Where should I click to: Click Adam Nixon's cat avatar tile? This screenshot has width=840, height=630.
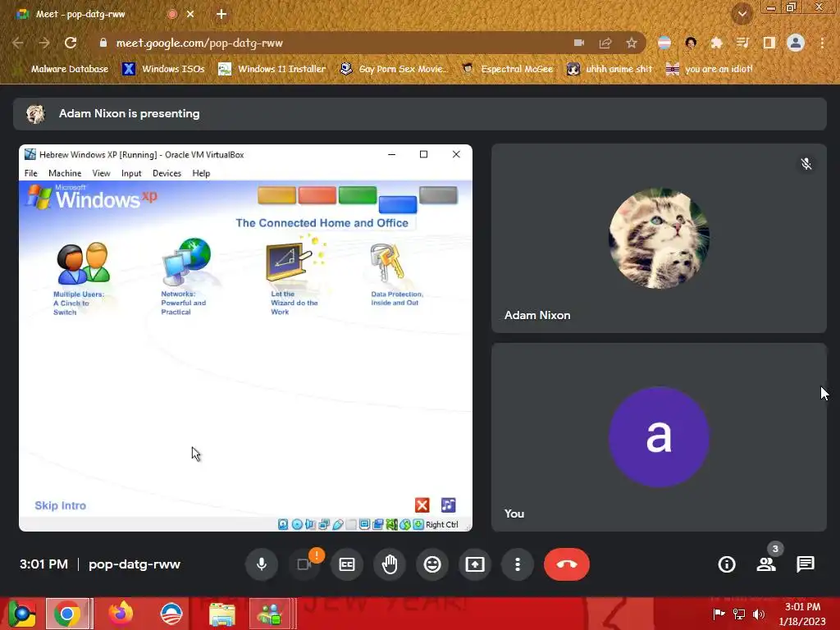[x=659, y=239]
